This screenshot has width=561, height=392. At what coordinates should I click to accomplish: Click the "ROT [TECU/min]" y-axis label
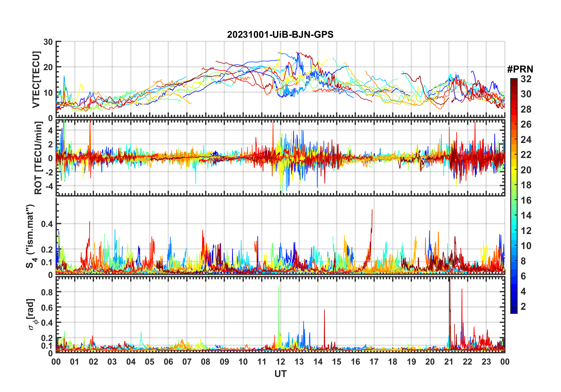pos(38,158)
